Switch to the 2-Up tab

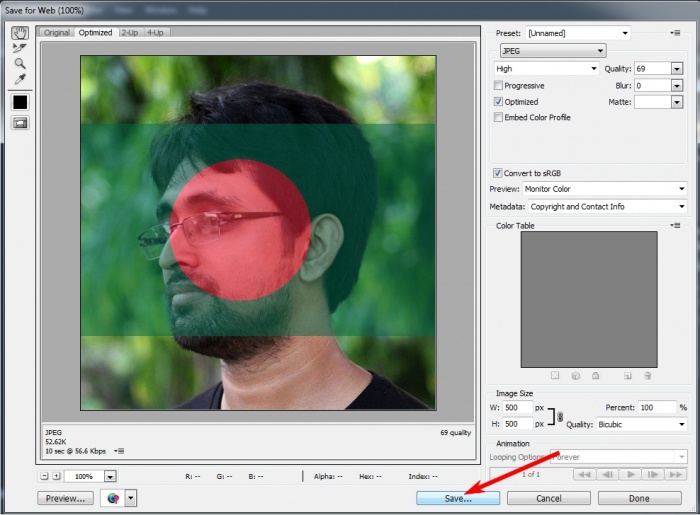pos(130,32)
